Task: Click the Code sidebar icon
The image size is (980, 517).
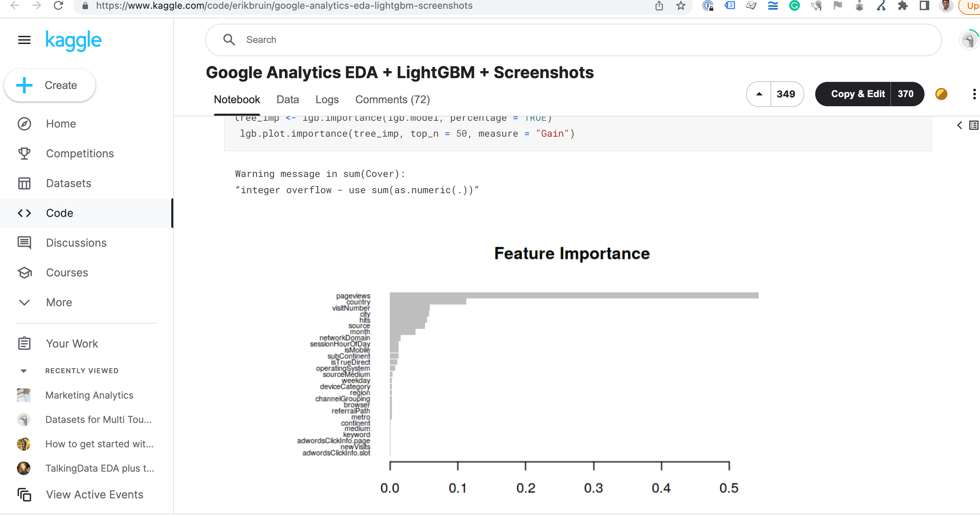Action: pyautogui.click(x=24, y=213)
